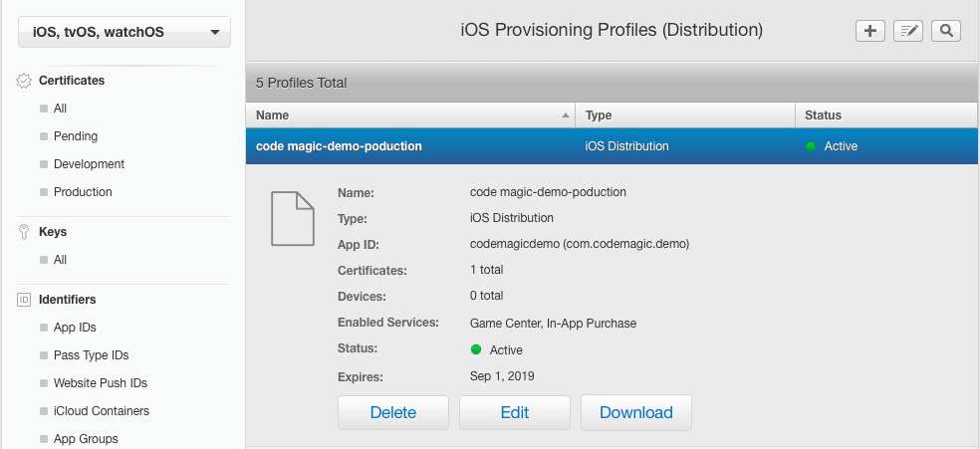The image size is (980, 449).
Task: Add a new provisioning profile with plus button
Action: (x=870, y=31)
